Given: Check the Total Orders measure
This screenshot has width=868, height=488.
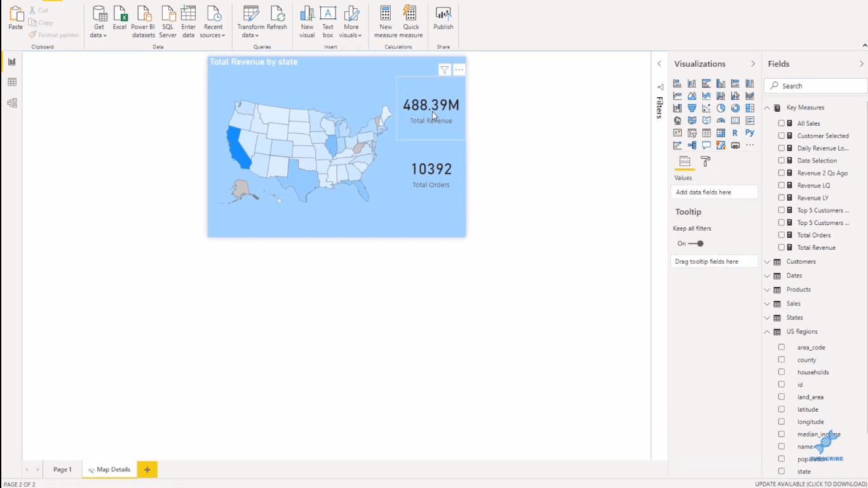Looking at the screenshot, I should point(782,235).
